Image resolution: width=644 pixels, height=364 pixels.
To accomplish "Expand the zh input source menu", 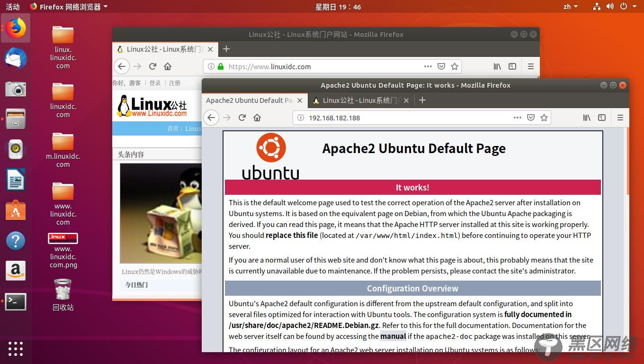I will (571, 7).
